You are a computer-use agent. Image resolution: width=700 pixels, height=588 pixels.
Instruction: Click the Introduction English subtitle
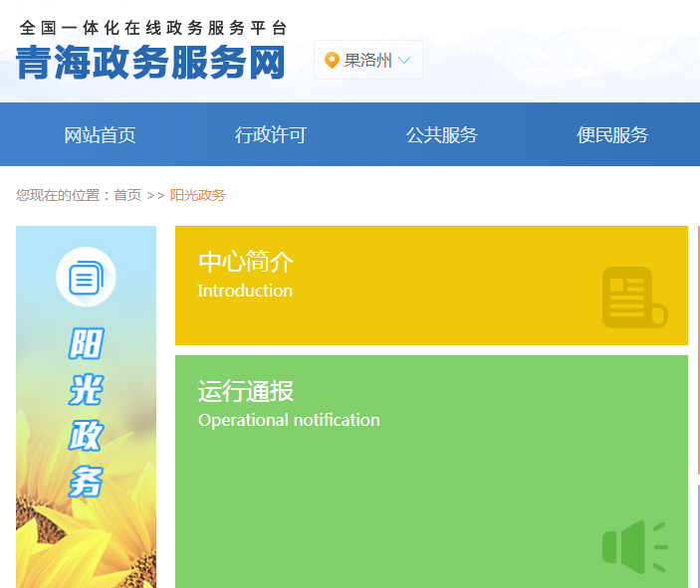[x=245, y=291]
